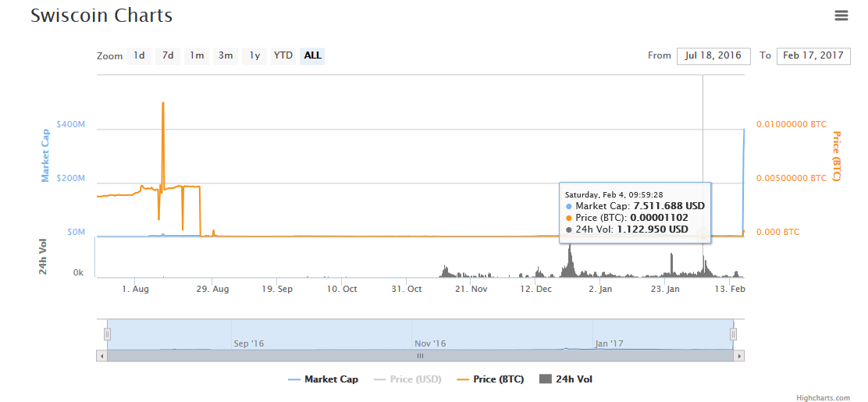868x402 pixels.
Task: Edit the From date field
Action: 713,56
